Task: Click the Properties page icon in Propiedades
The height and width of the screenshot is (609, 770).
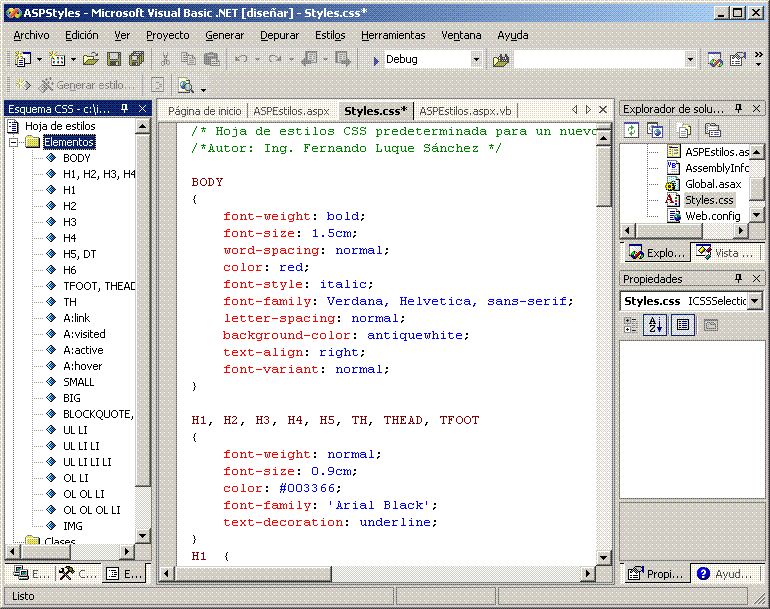Action: 683,325
